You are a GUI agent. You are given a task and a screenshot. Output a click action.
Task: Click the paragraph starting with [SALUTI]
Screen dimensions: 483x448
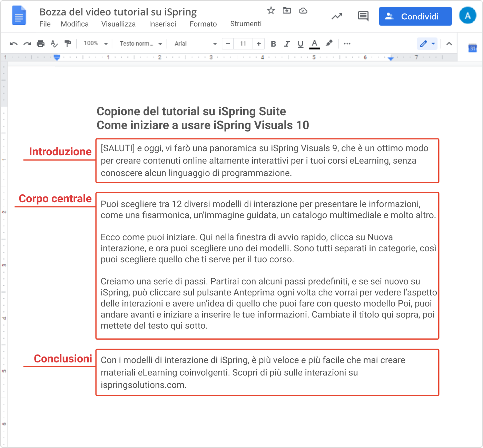[x=265, y=160]
